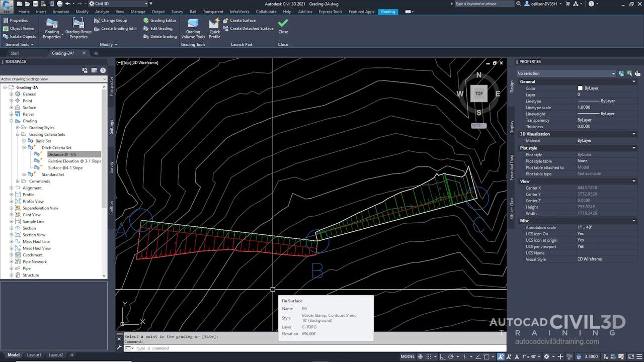This screenshot has height=362, width=644.
Task: Click the Object Viewer tool
Action: 19,29
